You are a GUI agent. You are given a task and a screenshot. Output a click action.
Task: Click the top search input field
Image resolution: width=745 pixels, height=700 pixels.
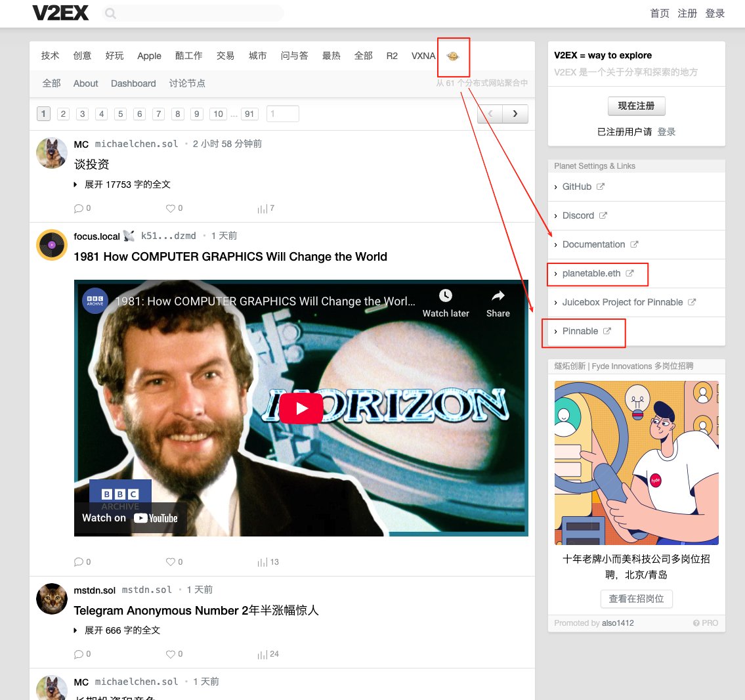click(x=192, y=13)
